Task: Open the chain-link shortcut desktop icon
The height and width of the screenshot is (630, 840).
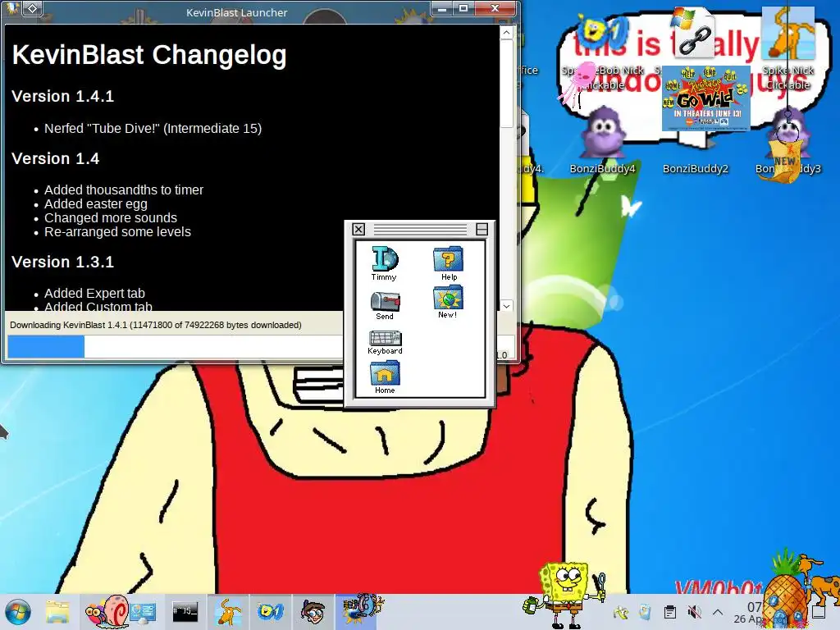Action: pyautogui.click(x=694, y=33)
